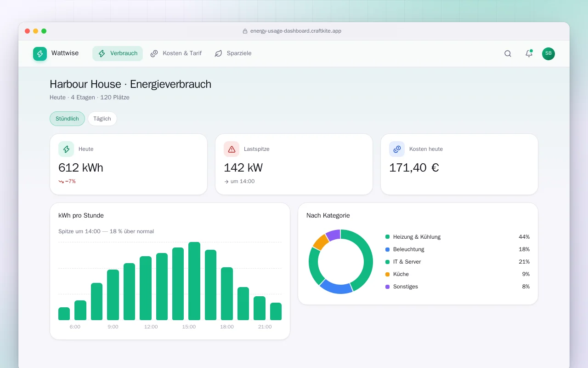This screenshot has height=368, width=588.
Task: Click the Spitze um 14:00 subtitle
Action: pos(106,231)
